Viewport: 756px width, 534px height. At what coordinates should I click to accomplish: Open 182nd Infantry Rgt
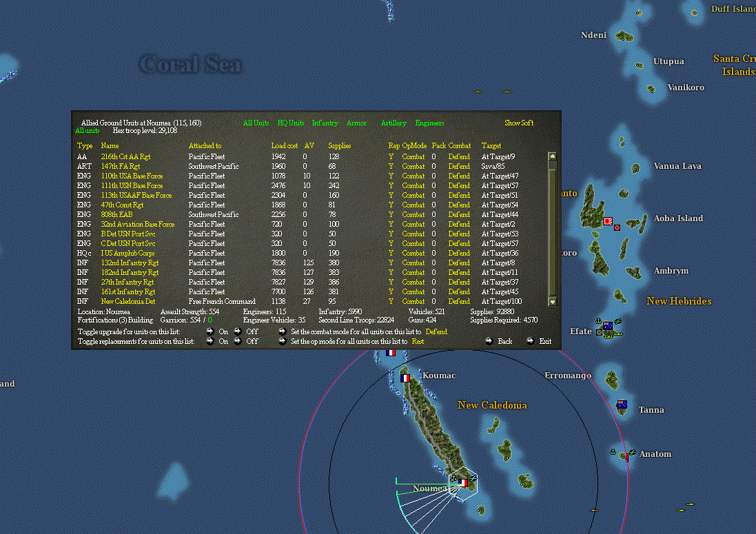tap(130, 272)
